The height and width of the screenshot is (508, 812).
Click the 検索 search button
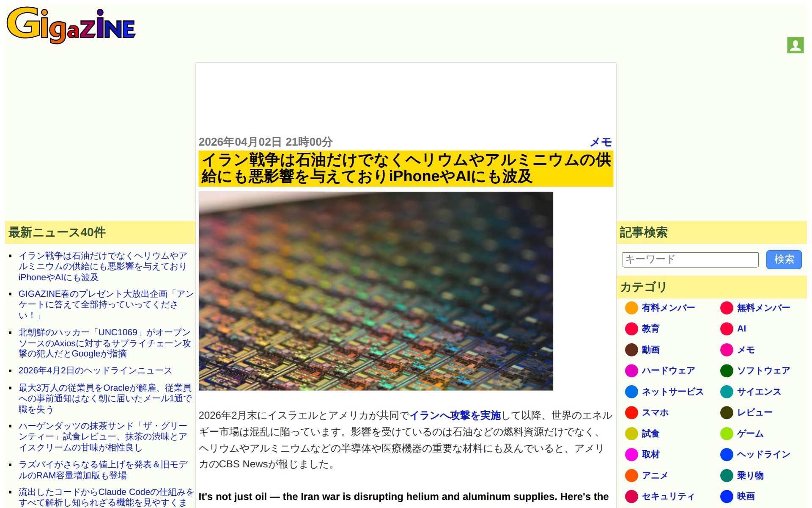pyautogui.click(x=784, y=260)
